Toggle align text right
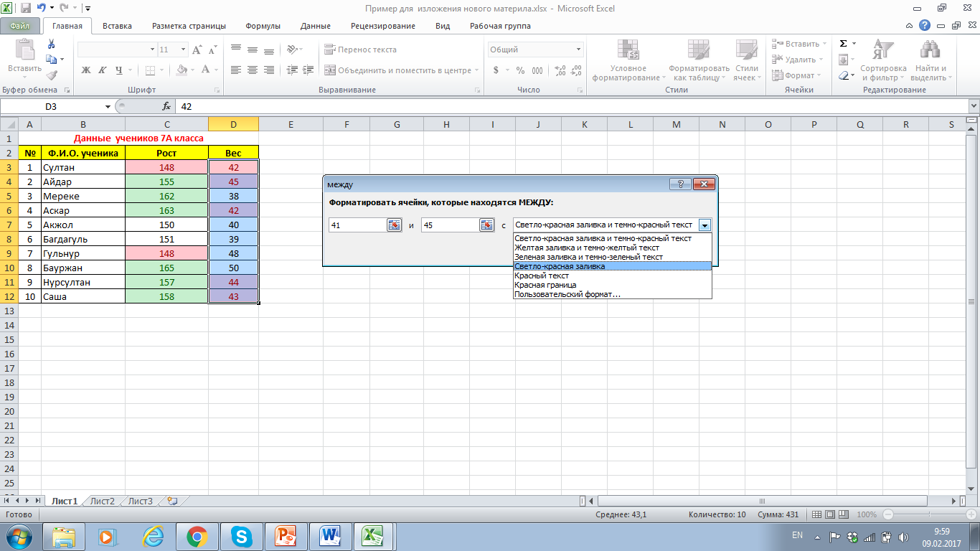Viewport: 980px width, 551px height. 268,70
